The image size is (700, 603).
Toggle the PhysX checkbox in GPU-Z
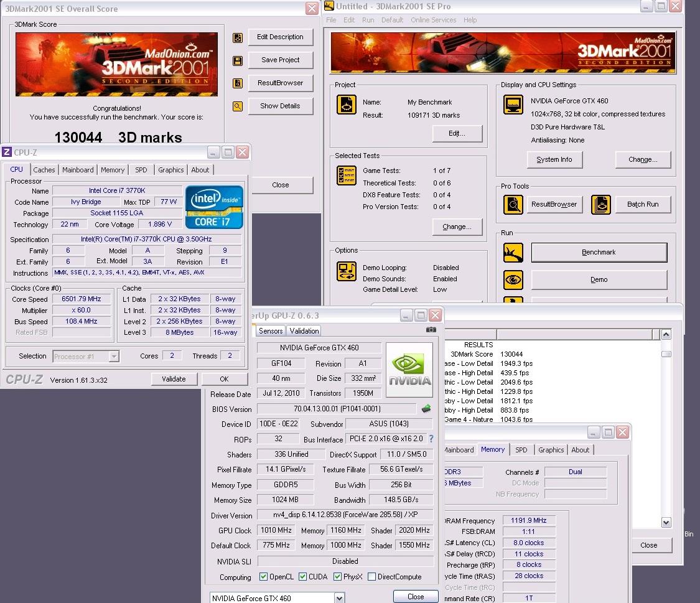337,577
